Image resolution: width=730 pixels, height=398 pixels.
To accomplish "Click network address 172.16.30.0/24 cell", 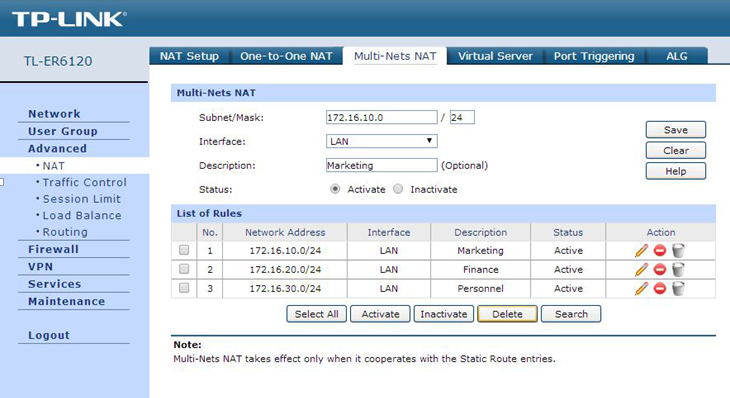I will (x=285, y=289).
